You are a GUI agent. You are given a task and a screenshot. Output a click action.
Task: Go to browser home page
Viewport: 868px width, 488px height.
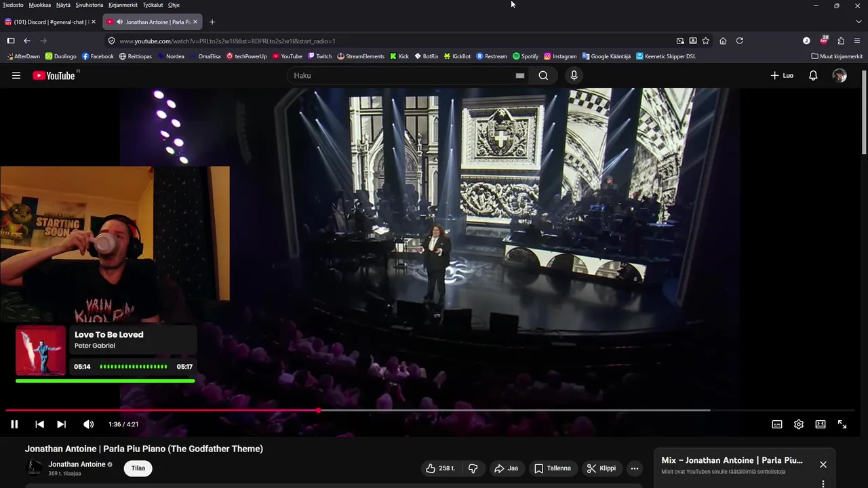click(x=723, y=41)
